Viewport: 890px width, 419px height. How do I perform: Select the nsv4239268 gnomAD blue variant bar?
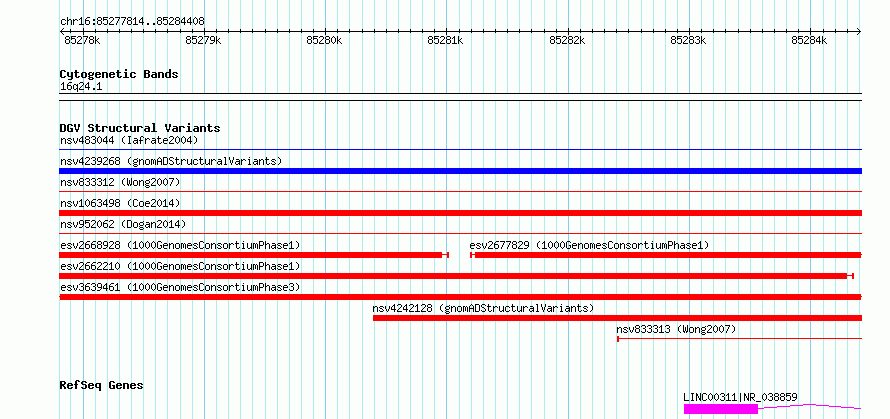(460, 171)
